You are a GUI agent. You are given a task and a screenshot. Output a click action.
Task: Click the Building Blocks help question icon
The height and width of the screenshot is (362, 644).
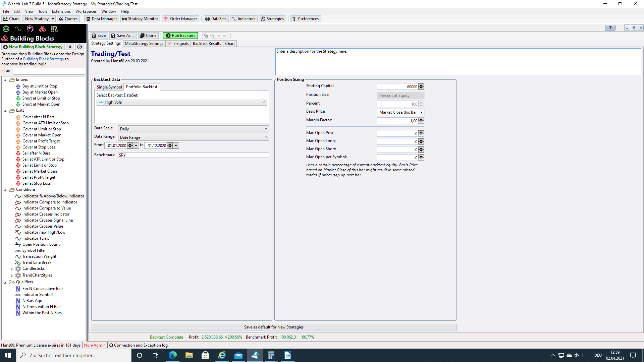pyautogui.click(x=79, y=47)
